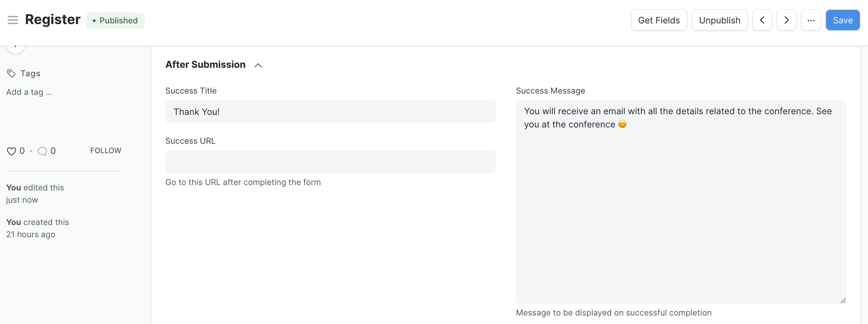Collapse the After Submission section
Viewport: 868px width, 324px height.
(x=258, y=65)
